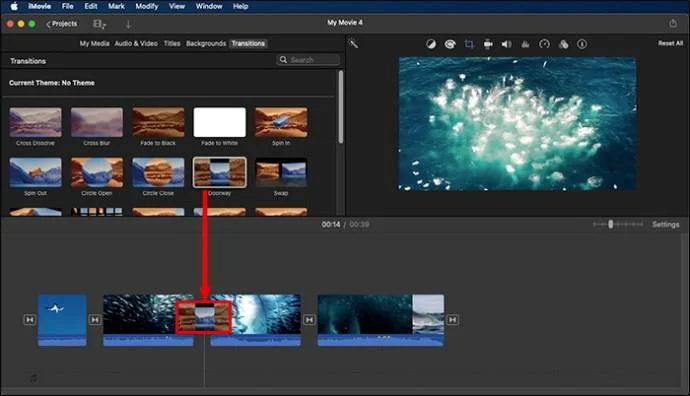Open clip filter and audio effects
Screen dimensions: 690x396
tap(563, 44)
